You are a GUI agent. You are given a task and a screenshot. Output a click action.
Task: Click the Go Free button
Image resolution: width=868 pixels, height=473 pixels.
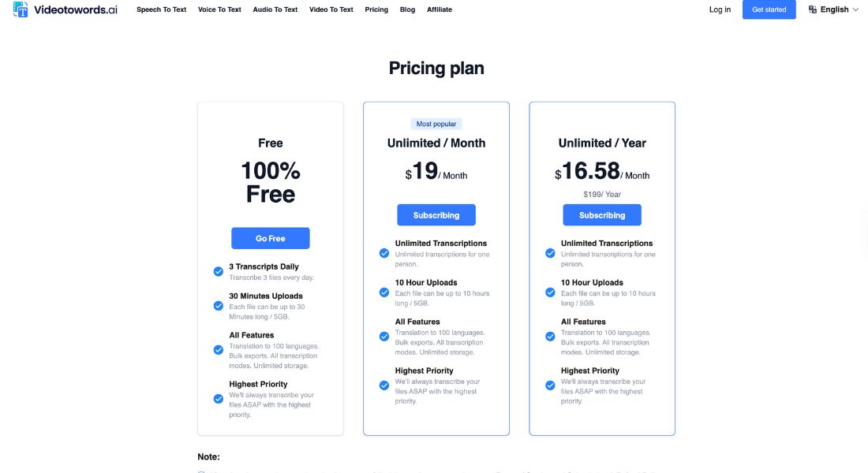click(270, 238)
